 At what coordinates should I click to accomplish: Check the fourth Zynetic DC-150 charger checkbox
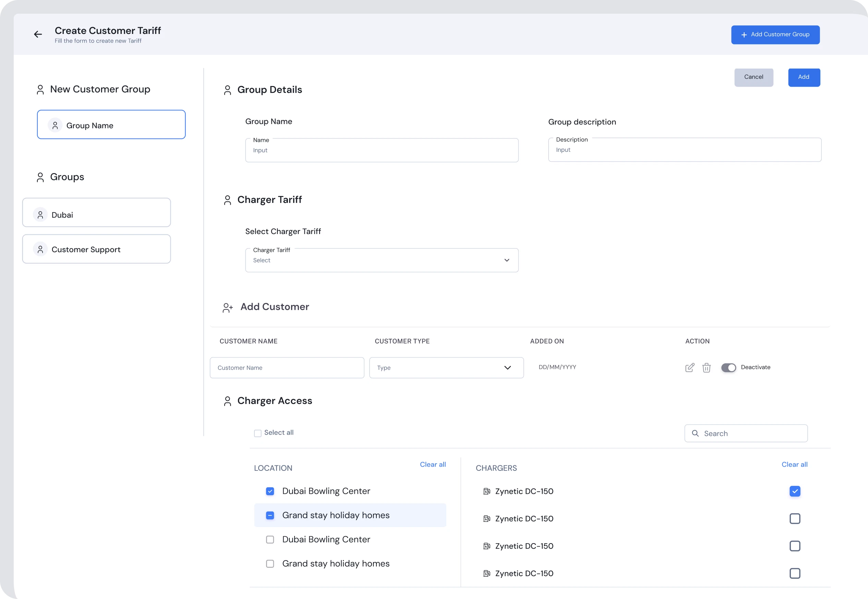795,573
